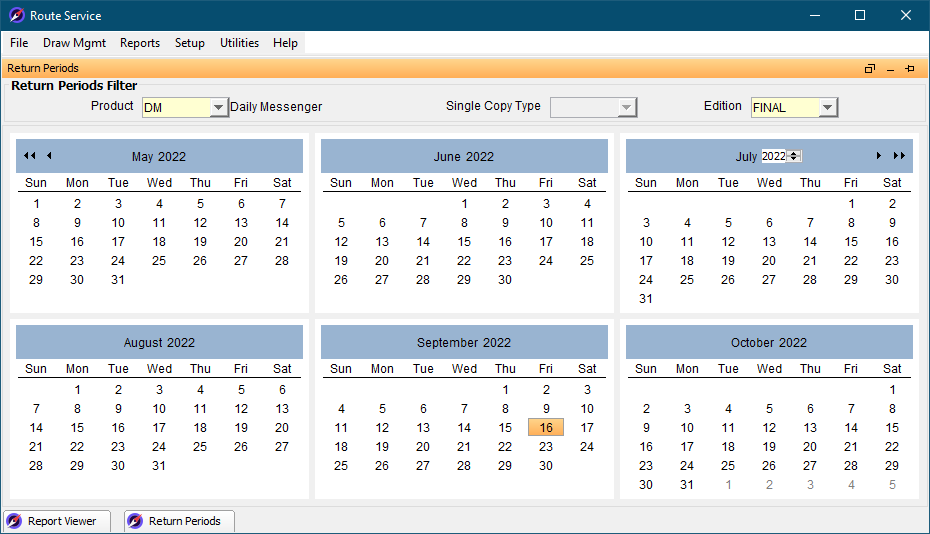Screen dimensions: 930x534
Task: Click August 31 in the calendar
Action: pyautogui.click(x=159, y=466)
